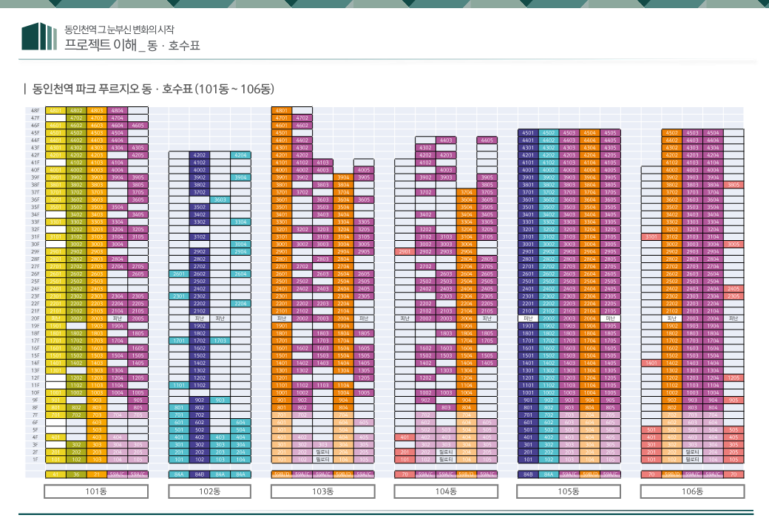Pick the 106동 building label box
769x532 pixels.
pyautogui.click(x=691, y=491)
